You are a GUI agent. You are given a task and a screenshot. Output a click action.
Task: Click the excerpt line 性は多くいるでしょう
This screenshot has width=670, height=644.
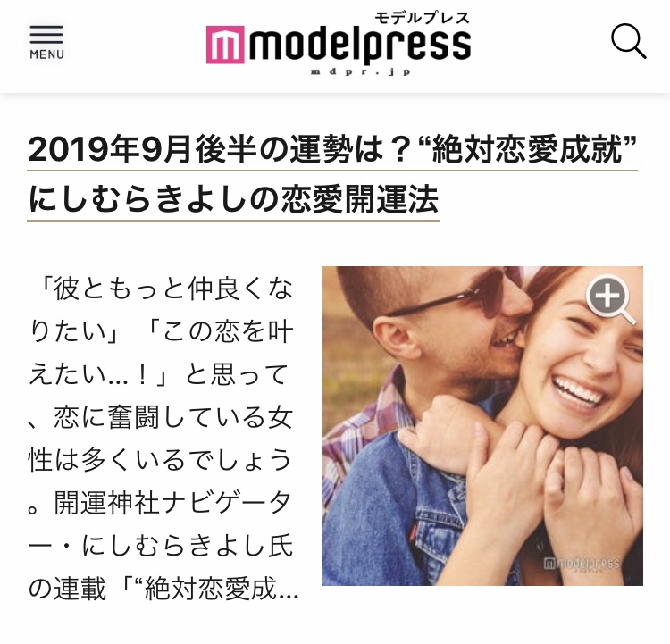(160, 460)
